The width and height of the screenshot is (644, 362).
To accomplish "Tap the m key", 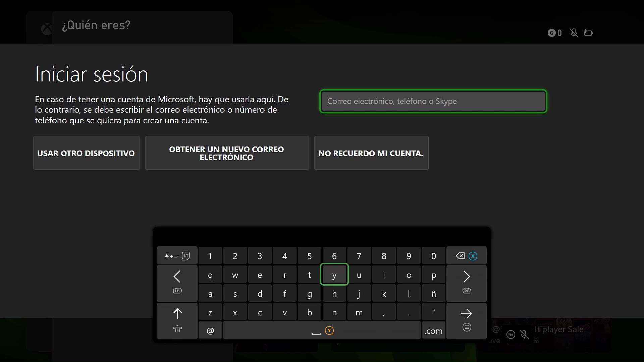I will click(359, 312).
